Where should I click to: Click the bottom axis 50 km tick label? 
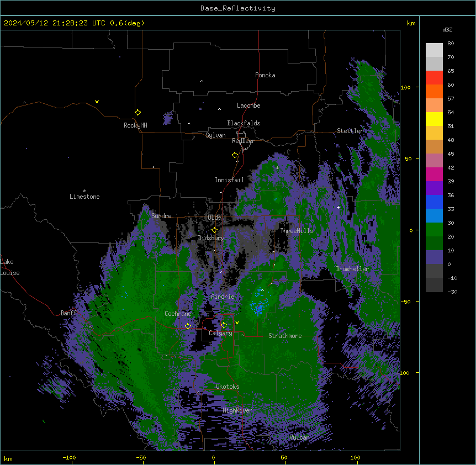pos(284,457)
